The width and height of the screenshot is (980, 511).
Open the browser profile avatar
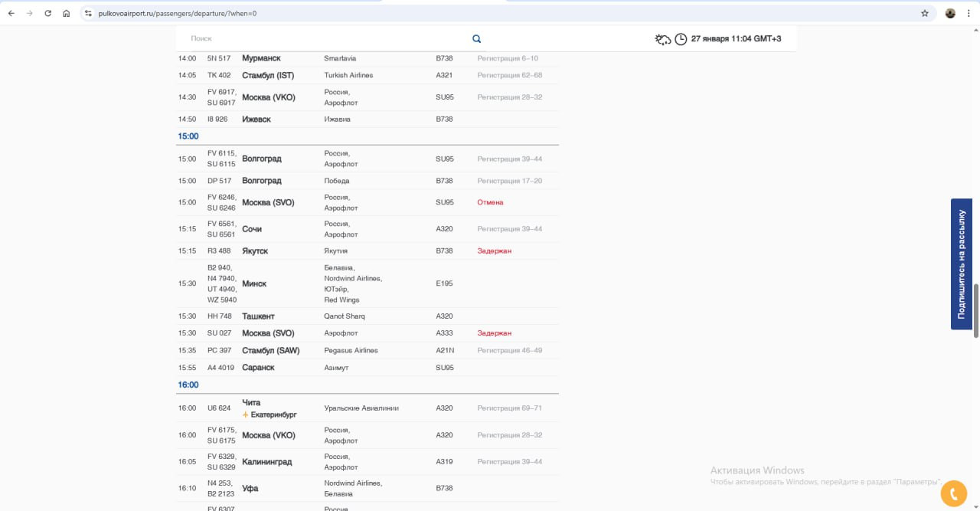(950, 13)
